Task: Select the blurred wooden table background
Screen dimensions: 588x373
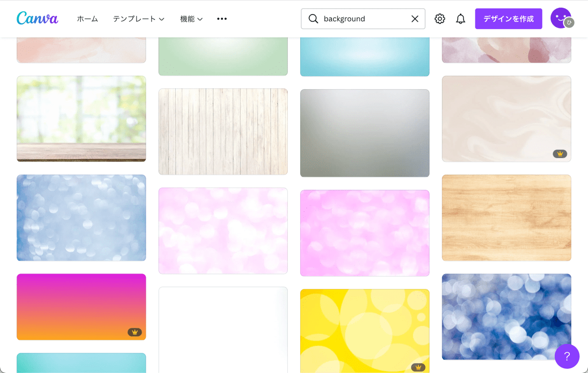Action: [81, 119]
